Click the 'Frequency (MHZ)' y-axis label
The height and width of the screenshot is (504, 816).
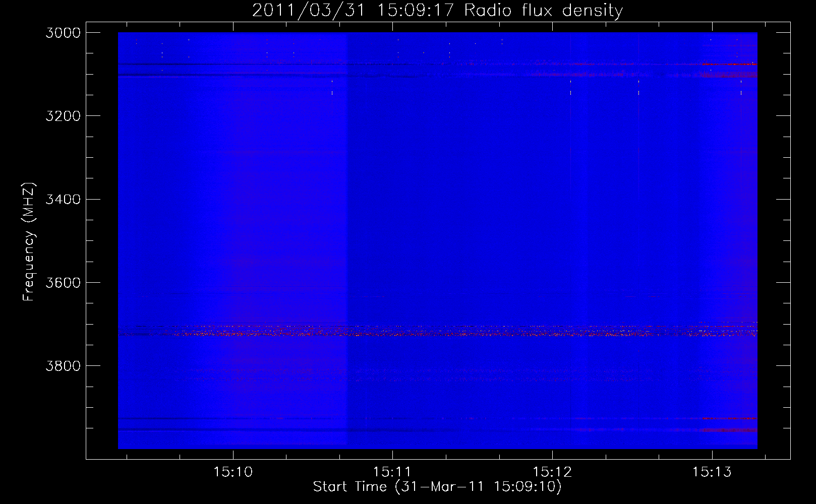29,242
